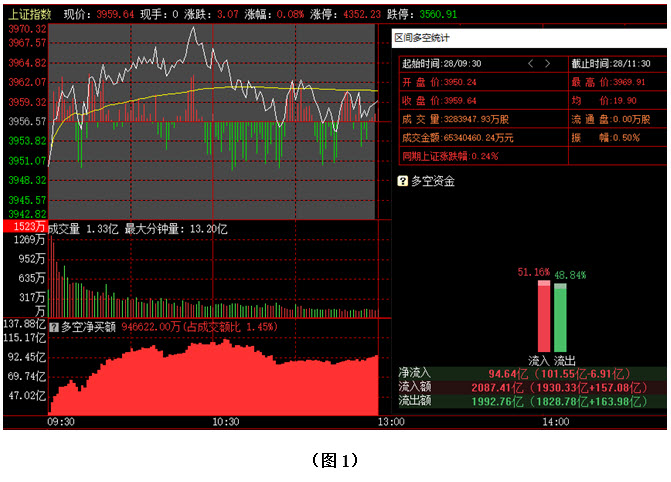Click the 净流入 94.64亿 row

(532, 374)
